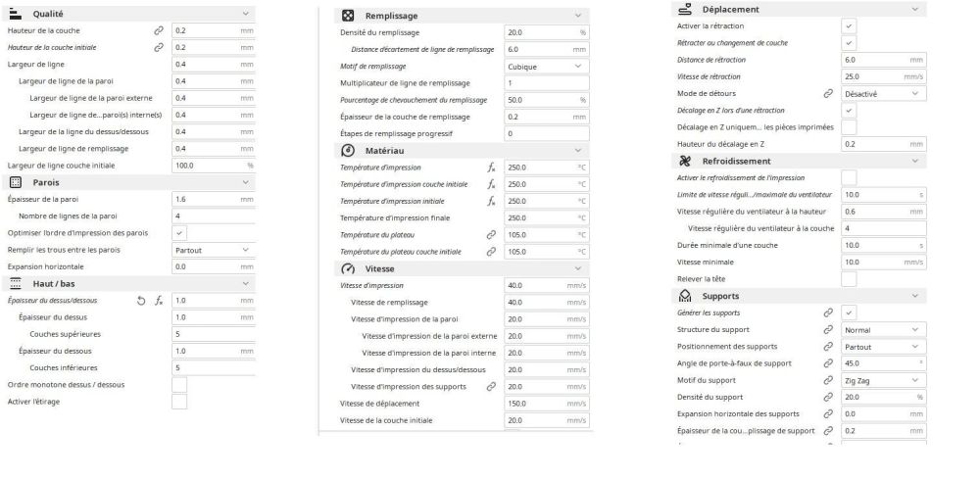Click link icon beside Hauteur de la couche

pos(159,30)
